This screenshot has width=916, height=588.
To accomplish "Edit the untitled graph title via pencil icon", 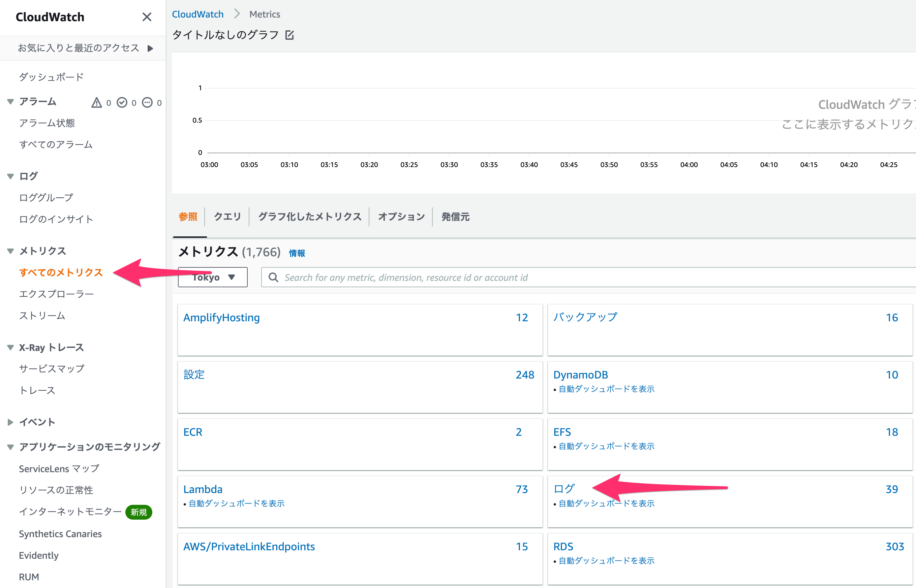I will [289, 35].
